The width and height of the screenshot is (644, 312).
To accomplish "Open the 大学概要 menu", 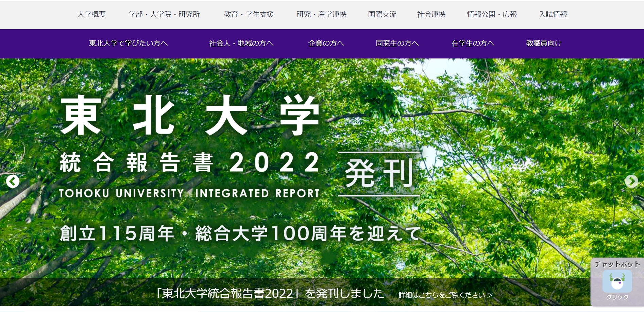I will click(x=91, y=14).
